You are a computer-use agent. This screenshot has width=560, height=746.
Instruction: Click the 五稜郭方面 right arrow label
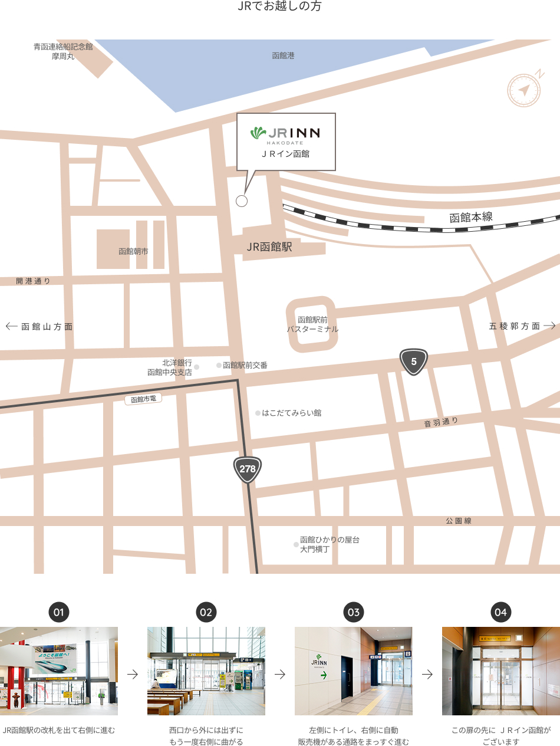(x=522, y=326)
